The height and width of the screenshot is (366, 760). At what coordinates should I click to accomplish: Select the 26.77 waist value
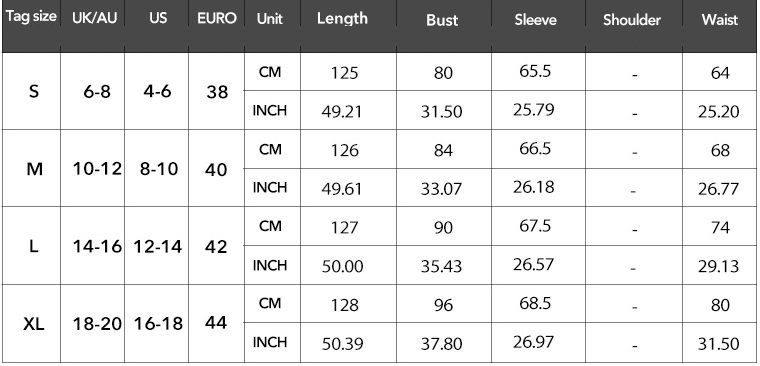718,189
